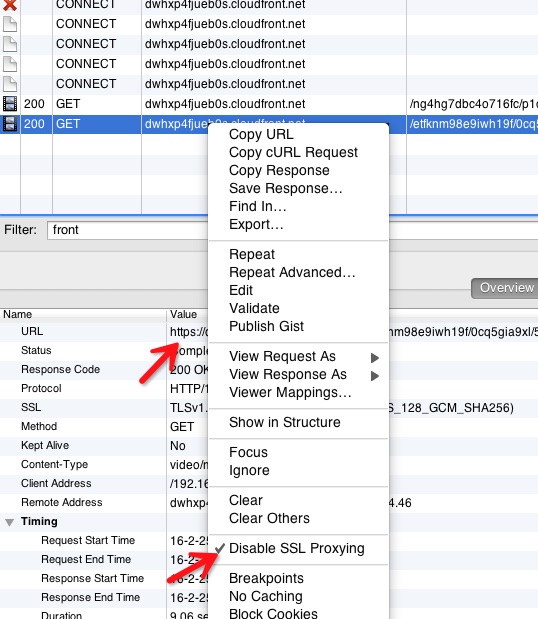Screen dimensions: 538x619
Task: Switch to the Overview tab
Action: [505, 288]
